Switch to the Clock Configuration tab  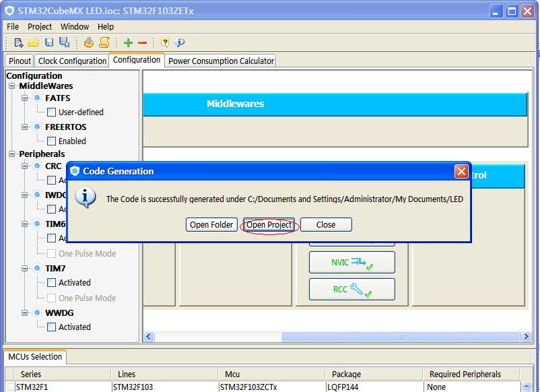(x=72, y=61)
